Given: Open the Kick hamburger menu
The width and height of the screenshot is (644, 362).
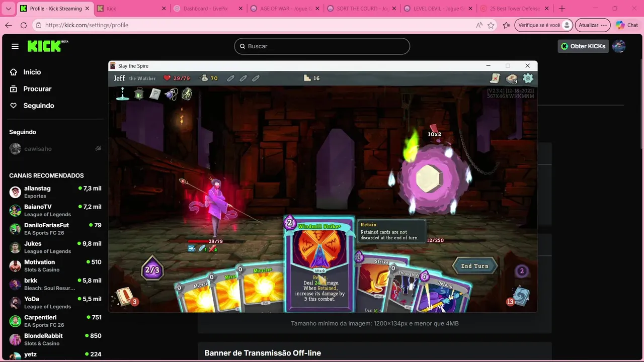Looking at the screenshot, I should [15, 46].
